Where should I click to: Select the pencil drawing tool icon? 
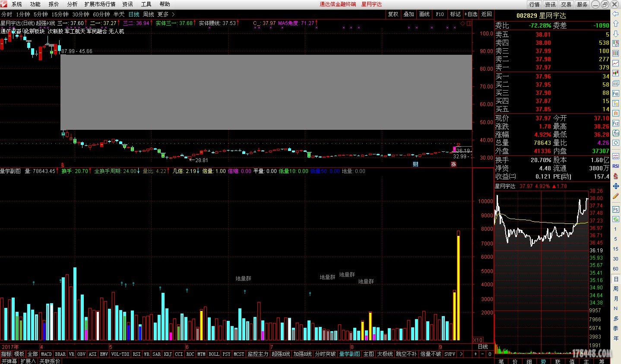click(616, 196)
